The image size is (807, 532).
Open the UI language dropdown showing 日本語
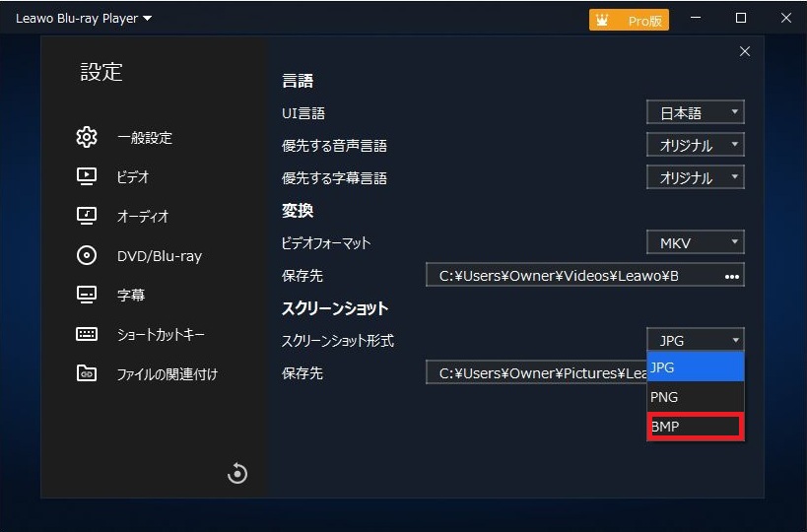point(695,112)
